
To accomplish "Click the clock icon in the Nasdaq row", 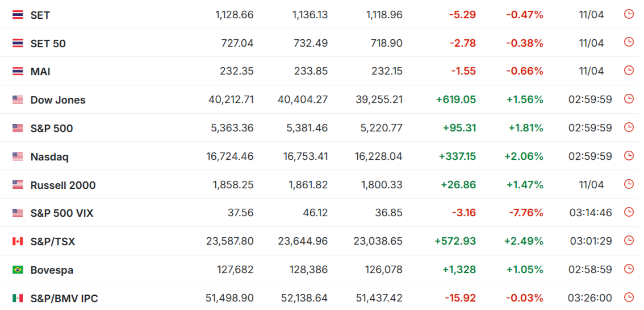I will (629, 156).
